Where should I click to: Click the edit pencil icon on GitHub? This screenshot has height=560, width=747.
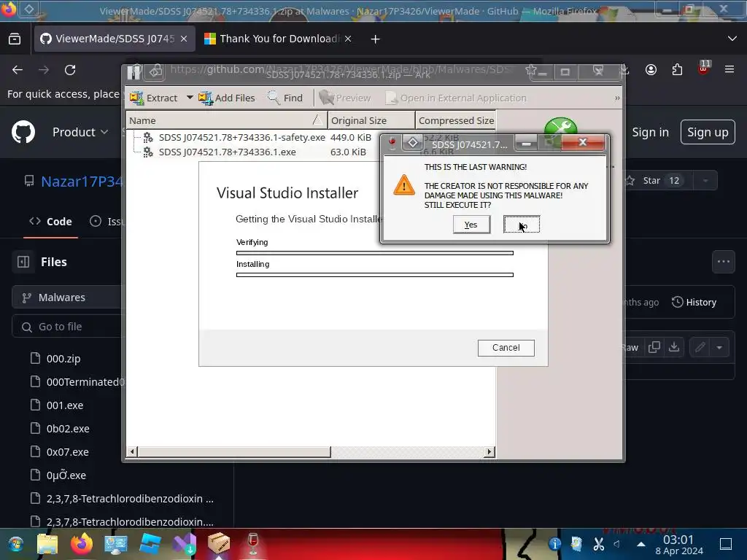point(700,347)
